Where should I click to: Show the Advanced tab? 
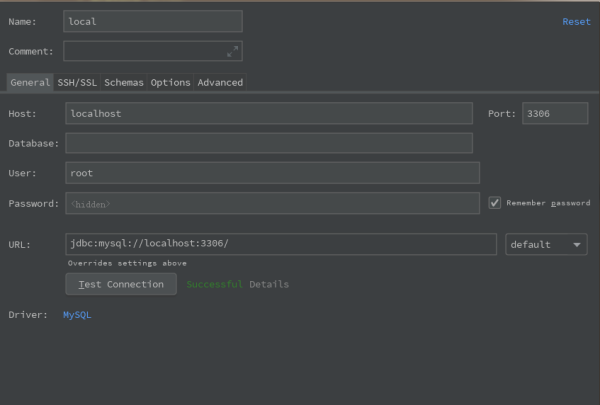[x=220, y=82]
